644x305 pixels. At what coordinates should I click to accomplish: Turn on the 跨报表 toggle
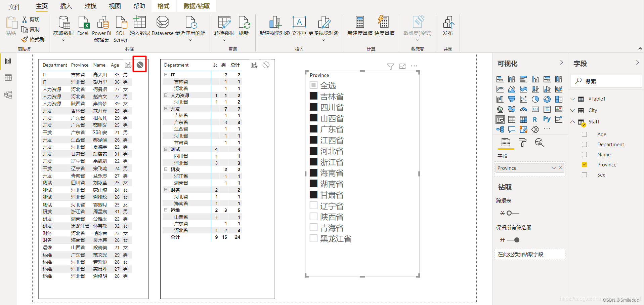coord(513,213)
